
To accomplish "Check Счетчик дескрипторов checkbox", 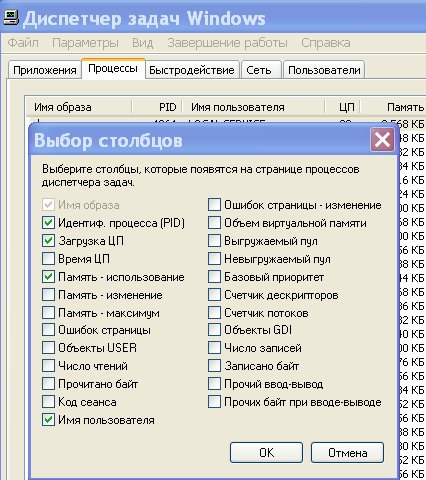I will 214,295.
